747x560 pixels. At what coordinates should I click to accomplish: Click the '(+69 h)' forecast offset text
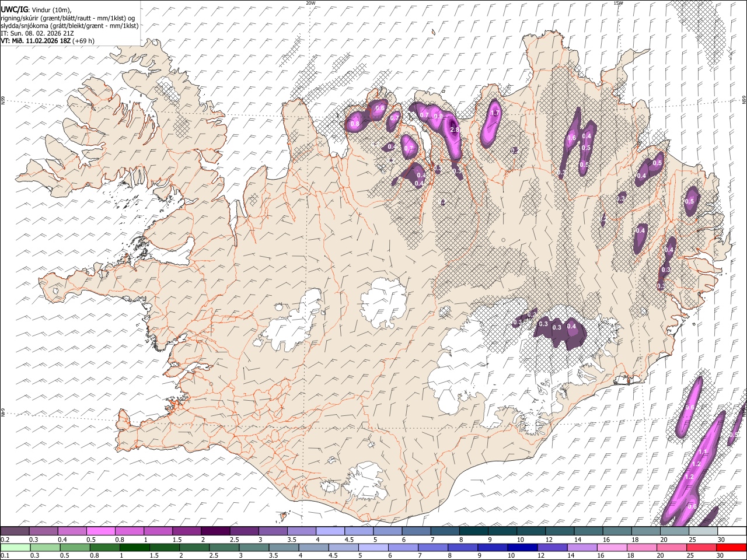click(x=83, y=41)
